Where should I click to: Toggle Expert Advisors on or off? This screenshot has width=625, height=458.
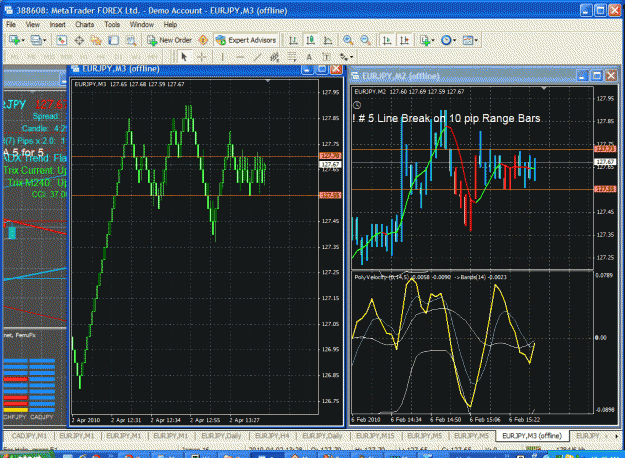point(246,40)
